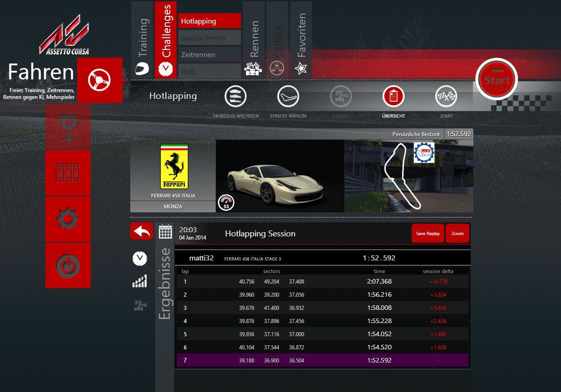Click the FERRARI 458 ITALIA label

click(x=173, y=196)
